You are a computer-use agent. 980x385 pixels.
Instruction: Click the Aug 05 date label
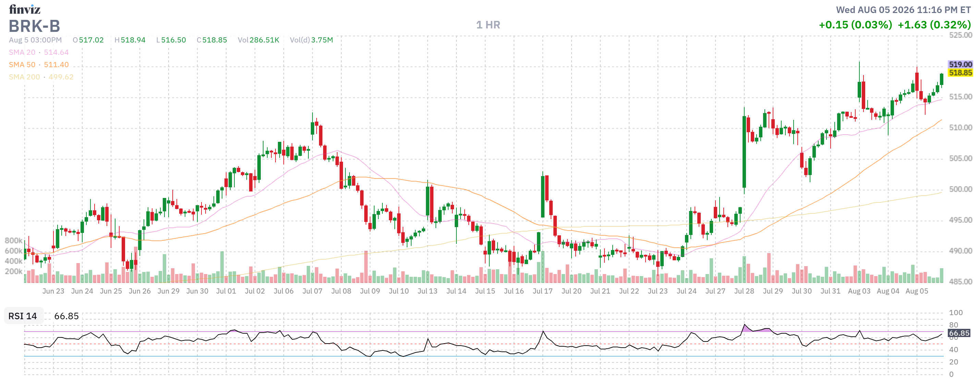tap(917, 291)
